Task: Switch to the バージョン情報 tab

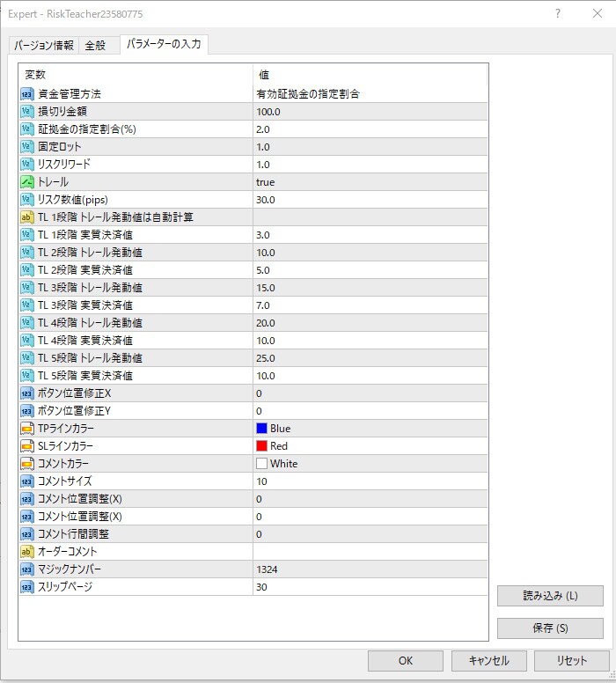Action: coord(44,45)
